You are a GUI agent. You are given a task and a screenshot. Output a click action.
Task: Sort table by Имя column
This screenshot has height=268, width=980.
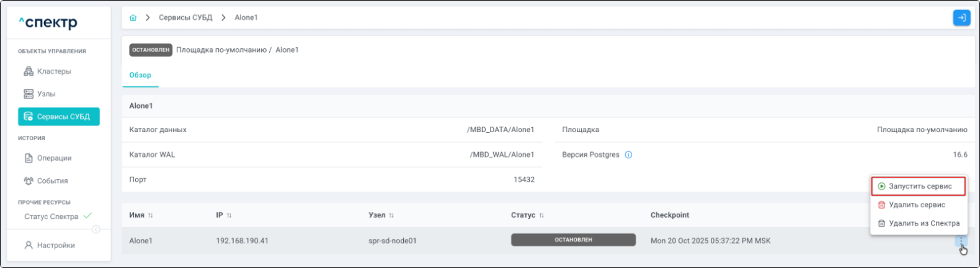tap(150, 215)
